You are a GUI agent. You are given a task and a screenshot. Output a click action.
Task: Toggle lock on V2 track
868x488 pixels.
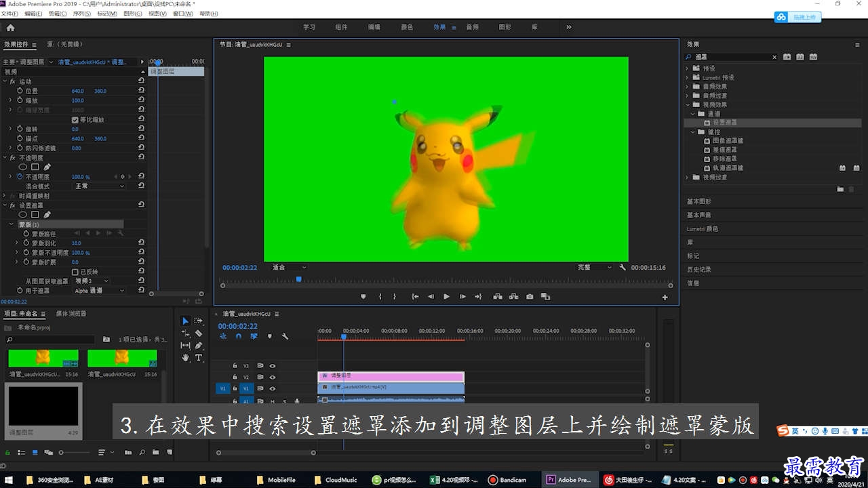tap(235, 377)
